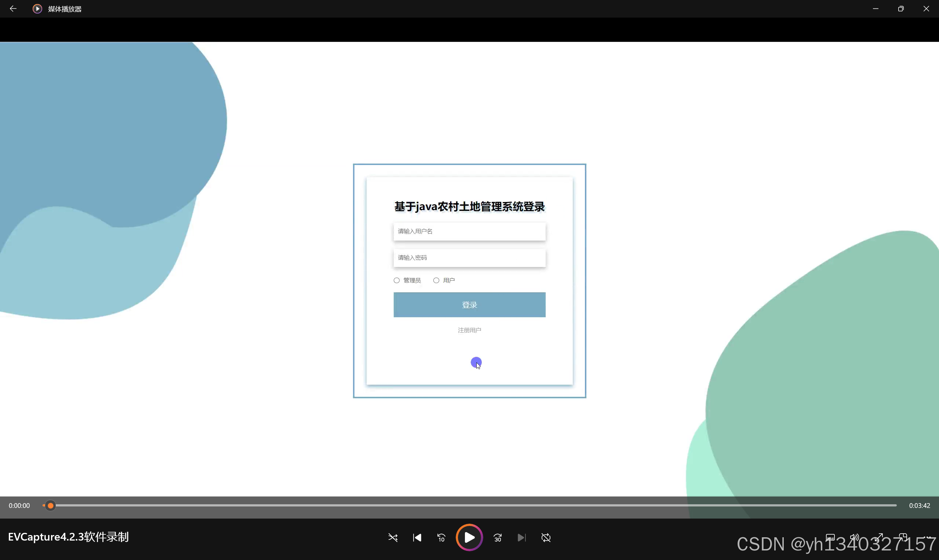Toggle shuffle mode icon
Image resolution: width=939 pixels, height=560 pixels.
click(x=393, y=537)
